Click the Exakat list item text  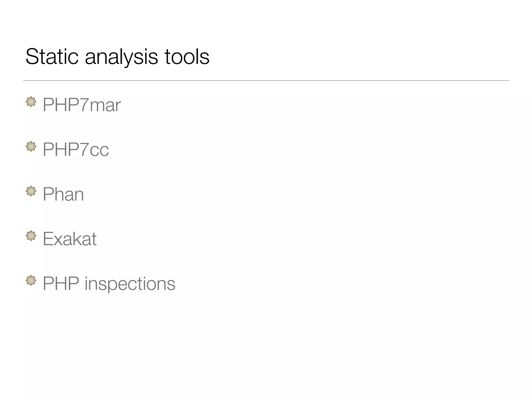coord(69,239)
